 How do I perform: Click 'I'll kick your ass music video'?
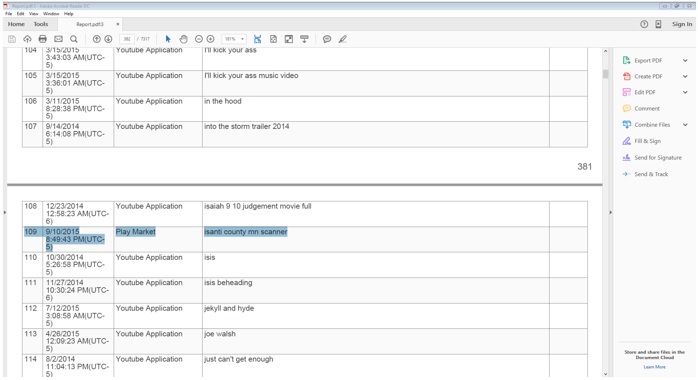tap(251, 76)
